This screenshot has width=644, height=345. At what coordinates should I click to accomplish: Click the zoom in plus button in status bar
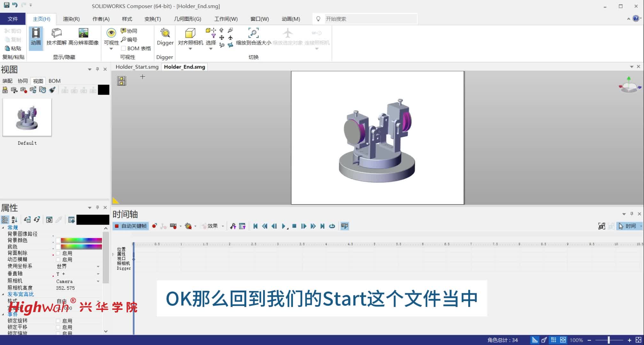pos(629,340)
